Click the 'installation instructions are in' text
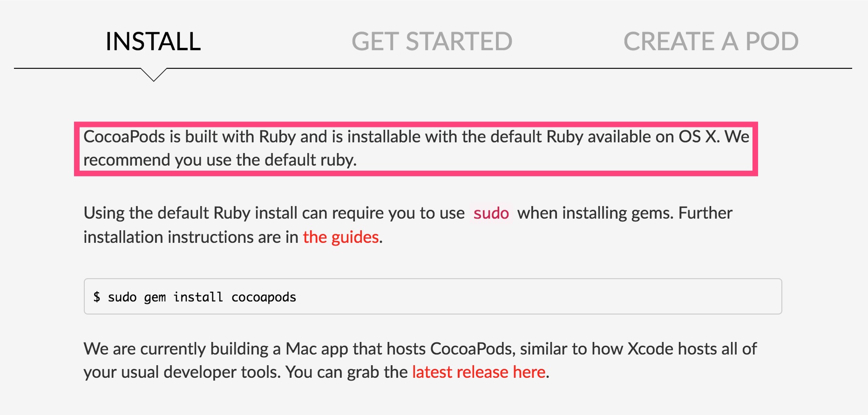The height and width of the screenshot is (415, 868). click(191, 237)
